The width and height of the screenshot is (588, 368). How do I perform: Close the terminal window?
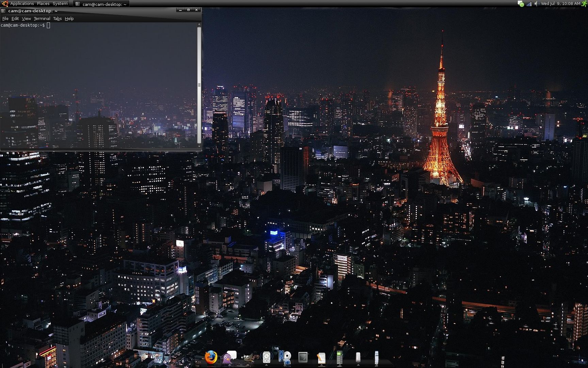196,10
